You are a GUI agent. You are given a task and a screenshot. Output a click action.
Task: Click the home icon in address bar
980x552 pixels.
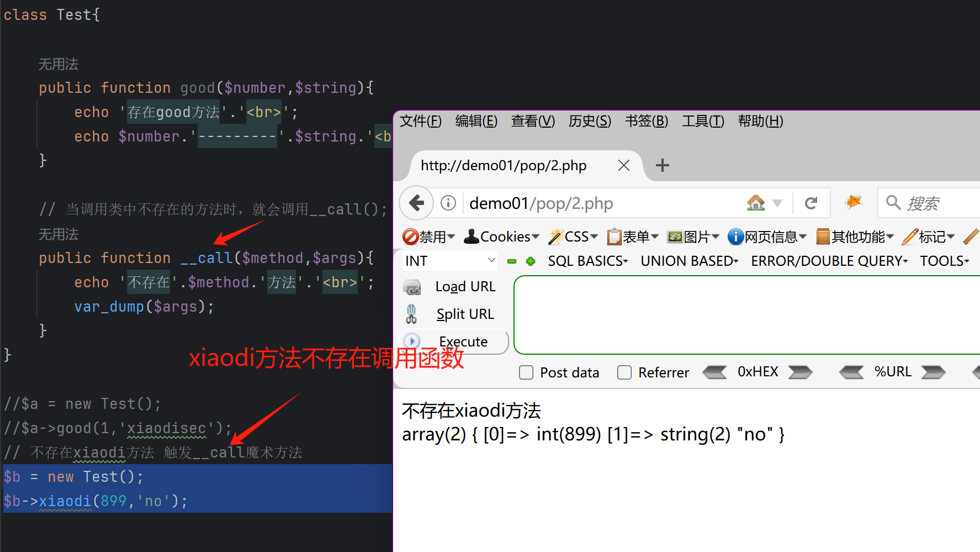[x=756, y=203]
